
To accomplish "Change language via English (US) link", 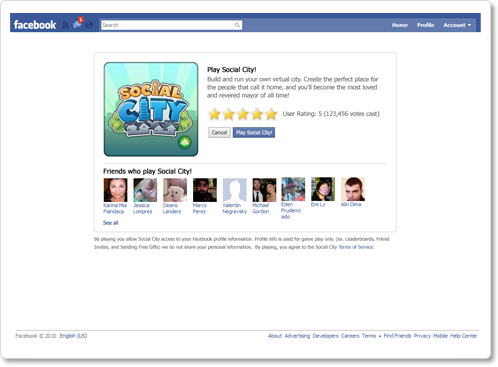I will click(73, 336).
